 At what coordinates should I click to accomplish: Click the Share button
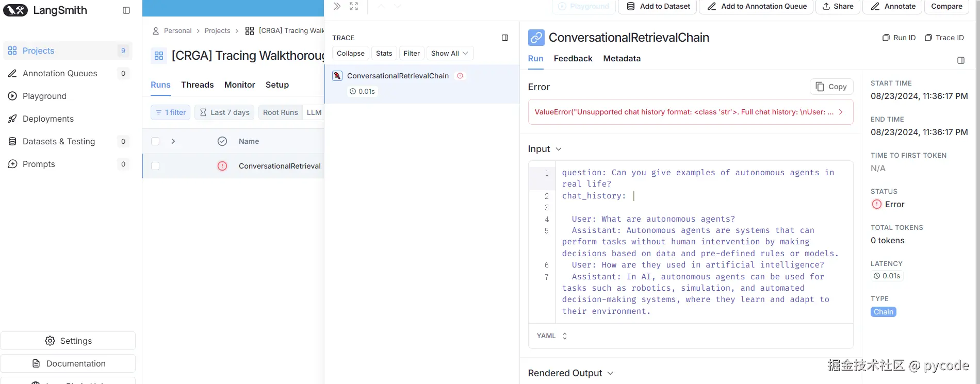point(838,7)
